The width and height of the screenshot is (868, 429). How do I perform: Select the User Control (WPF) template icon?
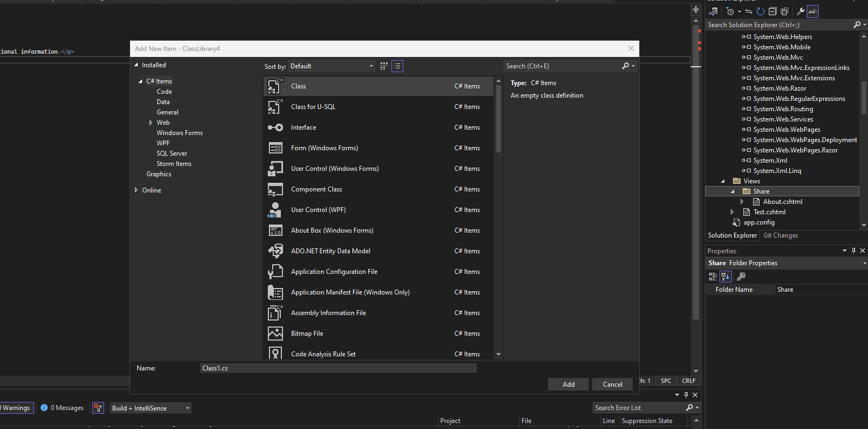tap(275, 210)
